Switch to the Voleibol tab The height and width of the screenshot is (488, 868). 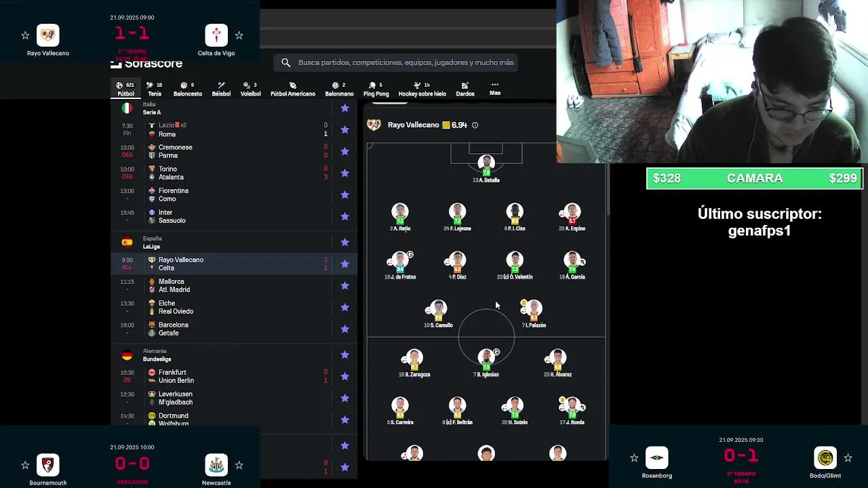click(250, 89)
